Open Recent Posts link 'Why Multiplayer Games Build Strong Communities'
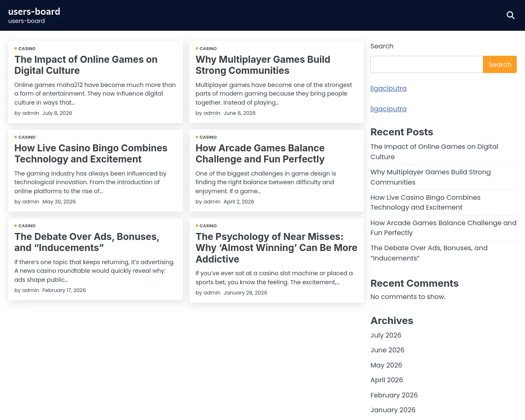Image resolution: width=525 pixels, height=420 pixels. coord(430,177)
